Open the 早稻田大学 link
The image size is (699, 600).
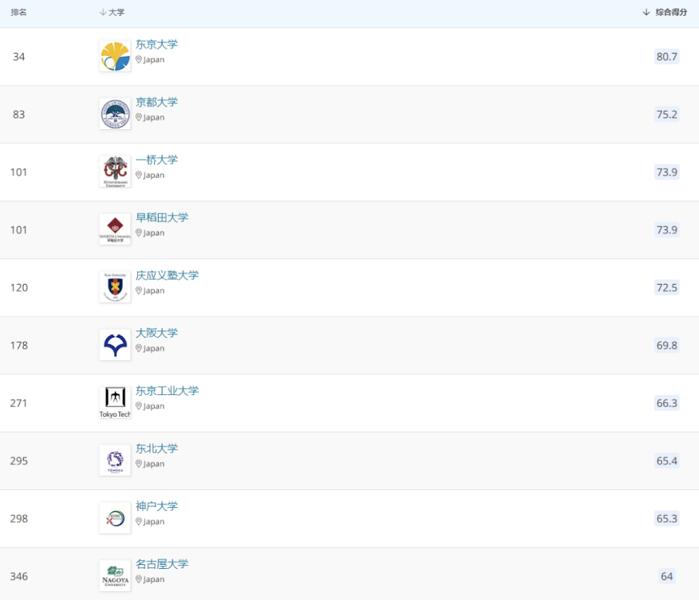[162, 218]
